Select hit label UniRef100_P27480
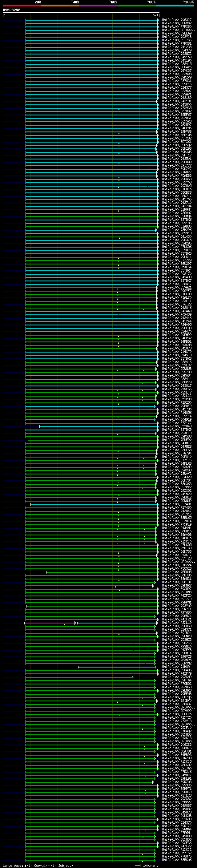Viewport: 197px width, 868px height. pyautogui.click(x=177, y=507)
